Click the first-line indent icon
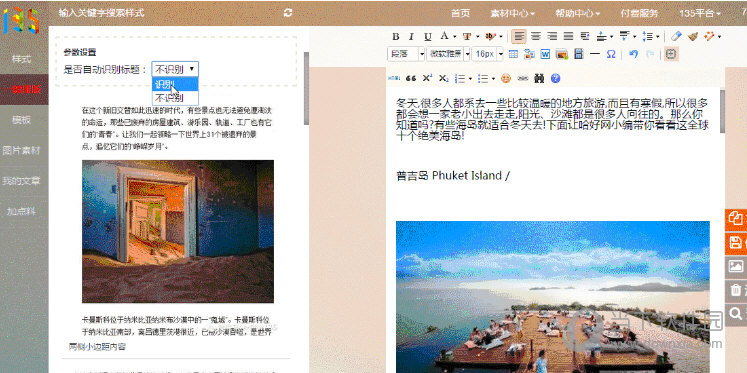Image resolution: width=747 pixels, height=373 pixels. click(585, 37)
